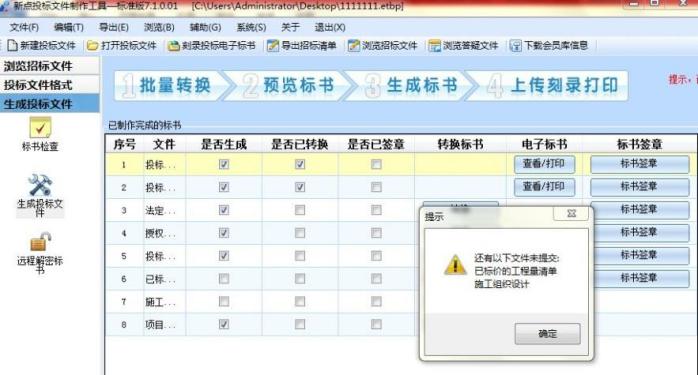Open the 导出(E) menu
The width and height of the screenshot is (698, 375).
point(114,28)
